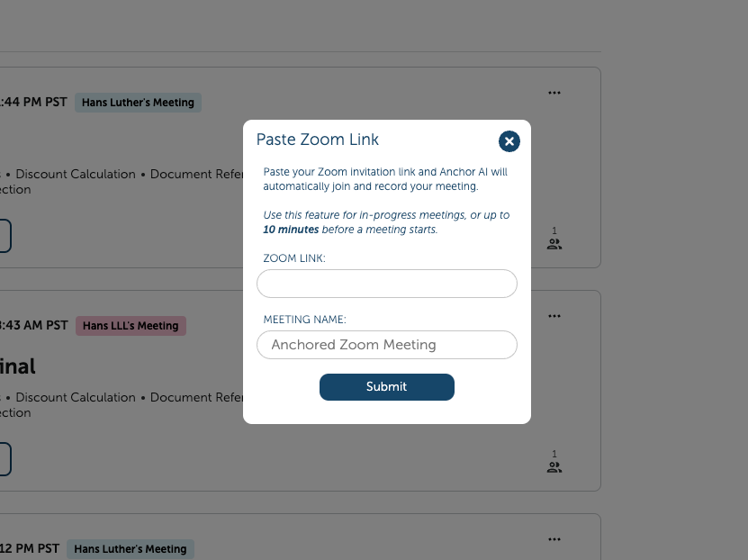This screenshot has width=748, height=560.
Task: Close the Paste Zoom Link dialog
Action: 509,141
